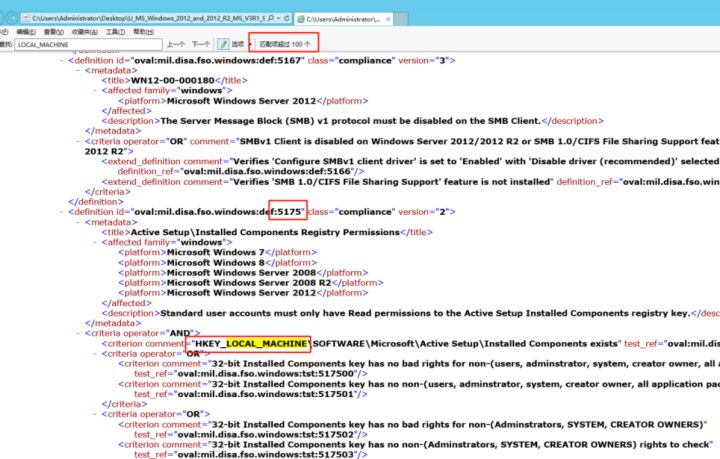720x459 pixels.
Task: Click the match count text showing 100 个
Action: tap(285, 45)
